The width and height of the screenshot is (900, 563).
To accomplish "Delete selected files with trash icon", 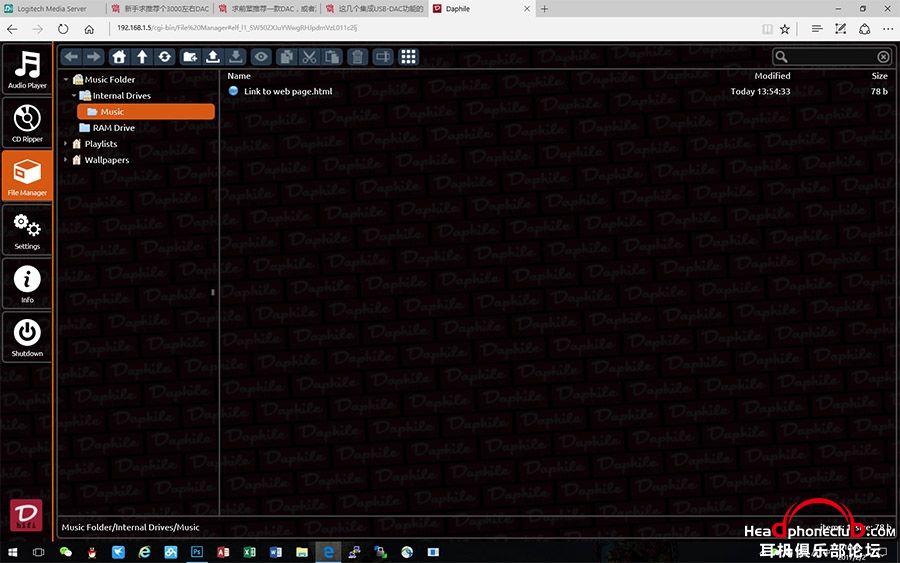I will point(357,57).
